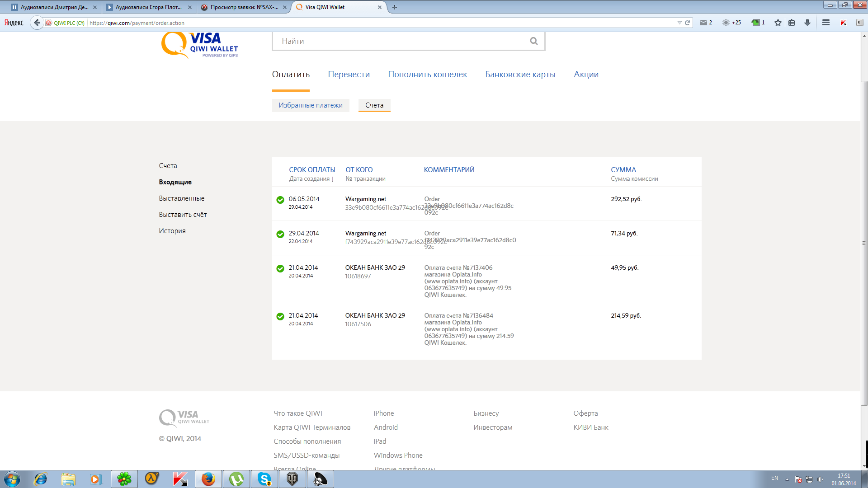Click the bookmark star icon
Viewport: 868px width, 488px height.
tap(778, 23)
